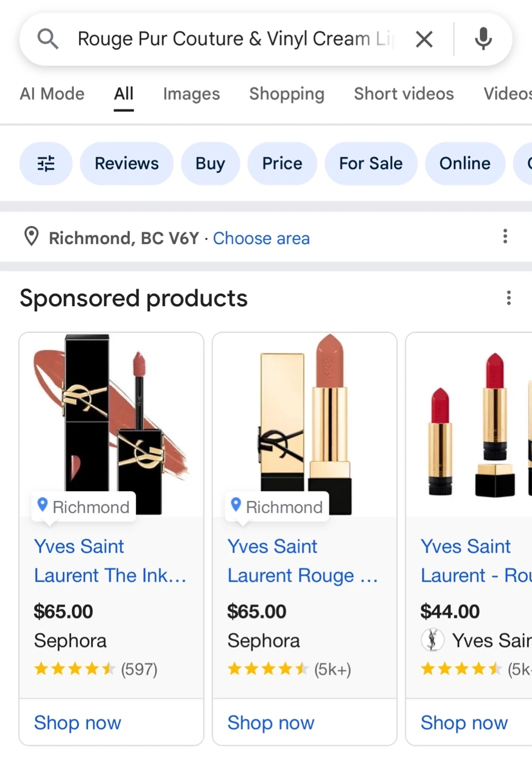Open the filter settings sliders icon

46,164
